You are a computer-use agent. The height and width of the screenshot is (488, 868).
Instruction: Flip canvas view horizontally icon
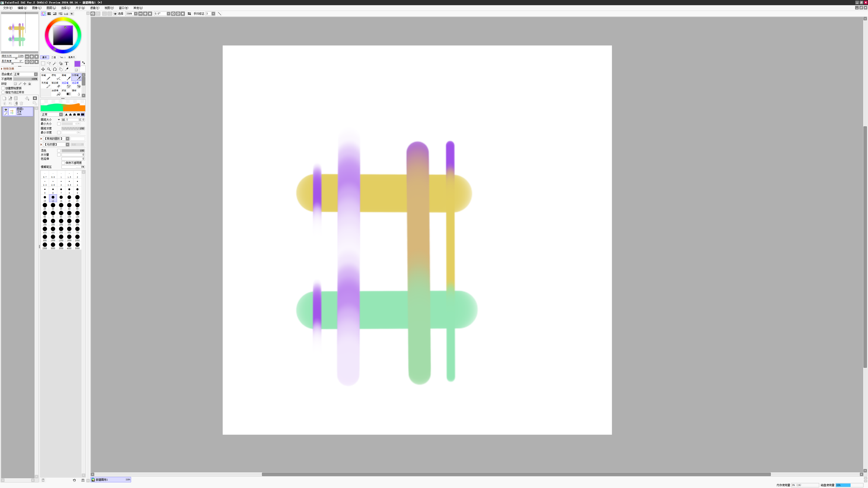click(189, 14)
